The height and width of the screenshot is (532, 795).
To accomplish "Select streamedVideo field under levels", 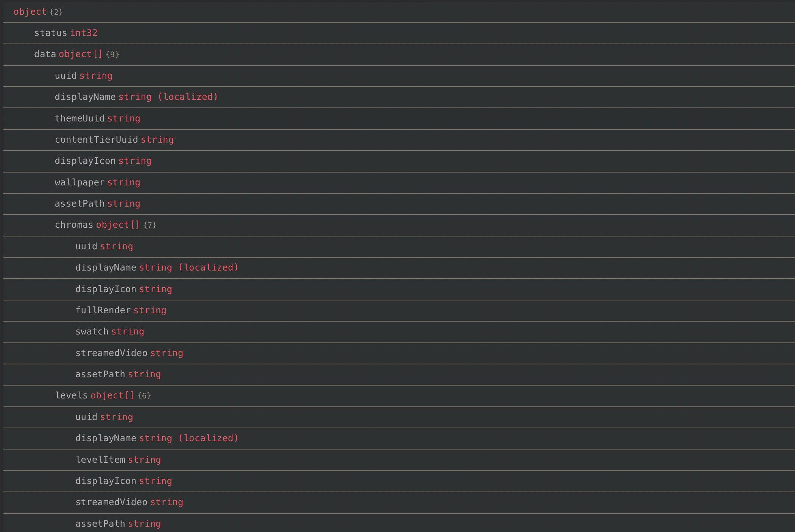I will [x=111, y=502].
